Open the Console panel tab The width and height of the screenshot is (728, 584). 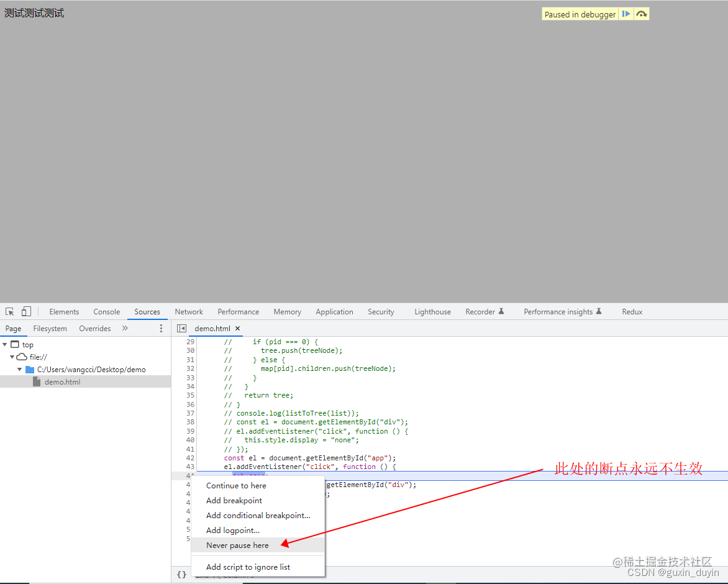click(106, 311)
